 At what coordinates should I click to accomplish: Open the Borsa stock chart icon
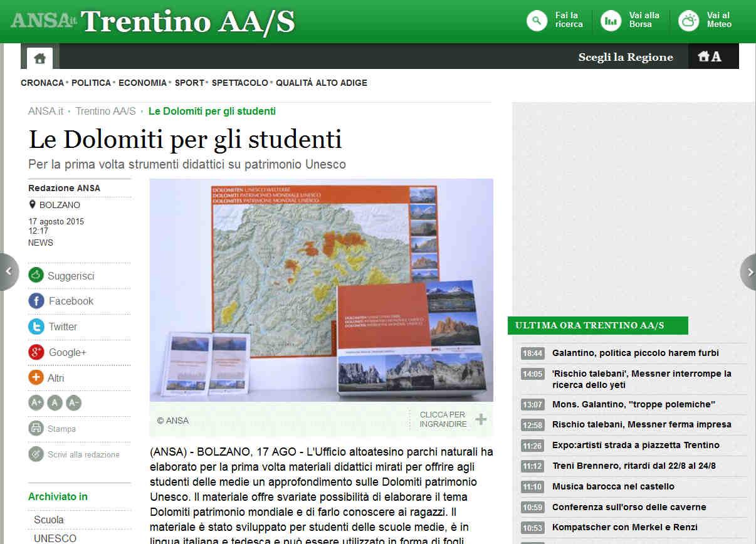tap(611, 21)
